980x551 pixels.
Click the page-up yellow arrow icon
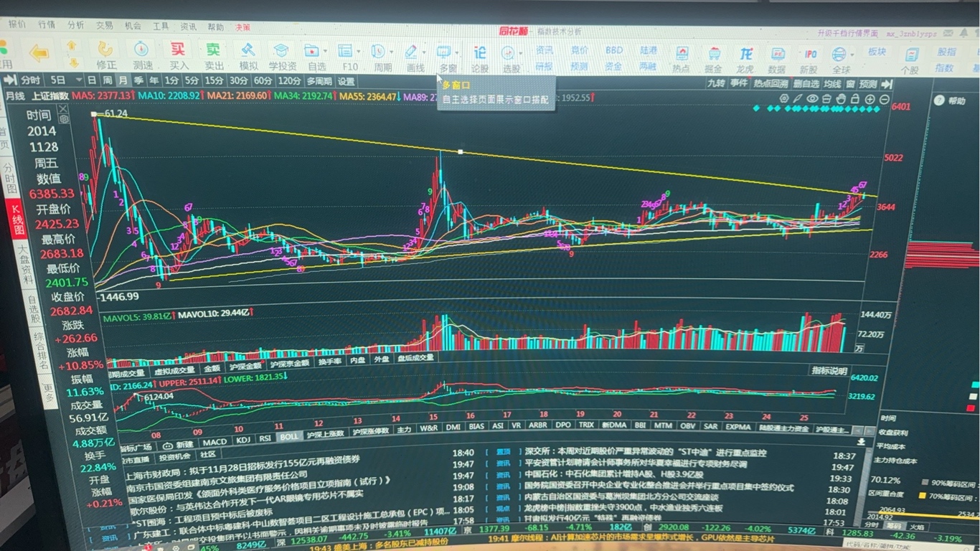[x=72, y=44]
